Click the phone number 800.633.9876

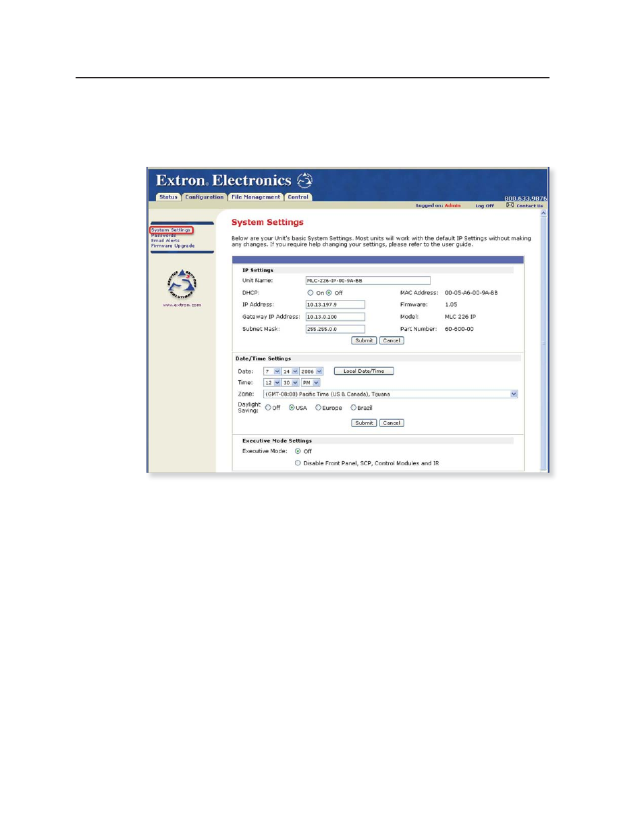(525, 199)
